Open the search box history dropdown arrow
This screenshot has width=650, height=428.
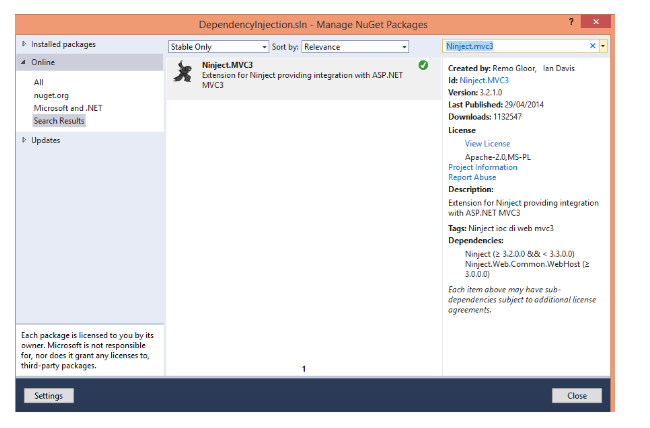pos(603,46)
